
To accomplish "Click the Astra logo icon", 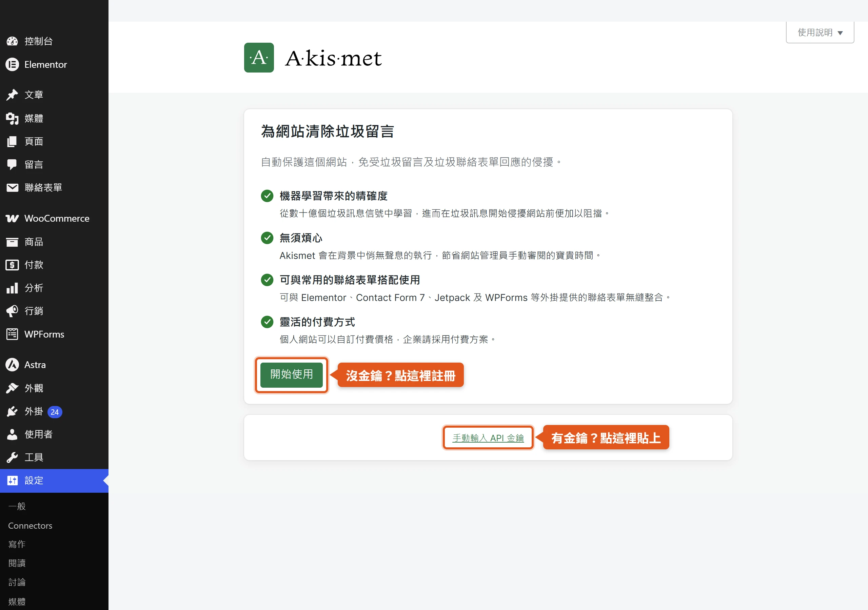I will pos(12,365).
